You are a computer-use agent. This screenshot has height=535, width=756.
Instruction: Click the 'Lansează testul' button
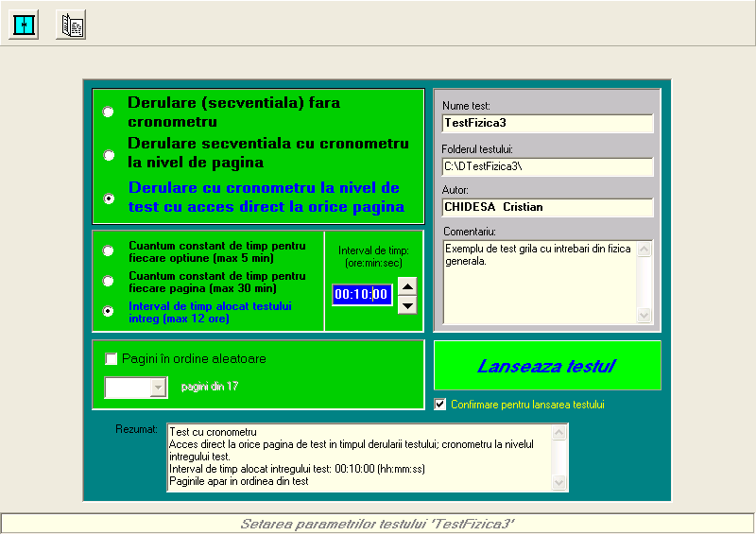click(547, 366)
